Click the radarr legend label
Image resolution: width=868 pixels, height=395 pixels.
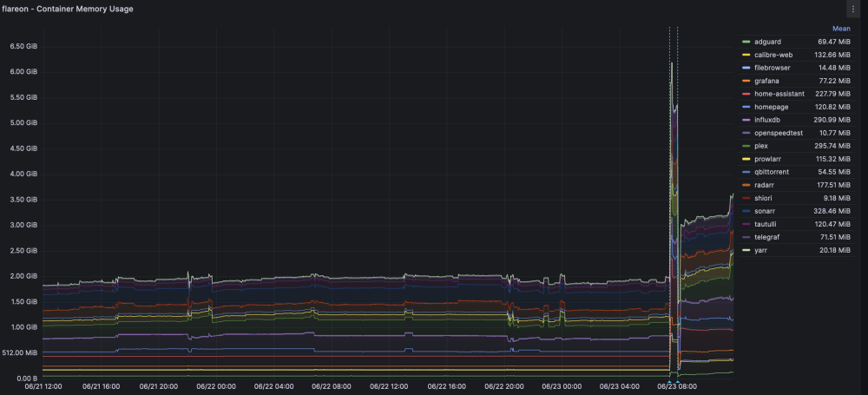[765, 185]
